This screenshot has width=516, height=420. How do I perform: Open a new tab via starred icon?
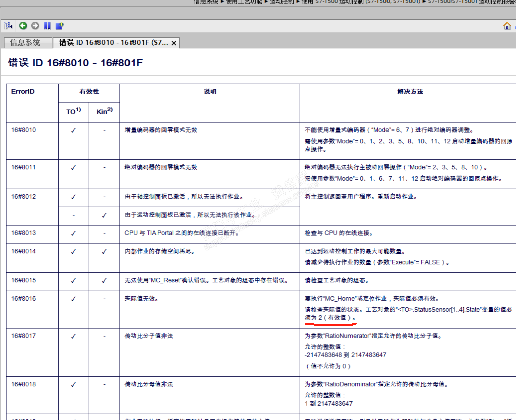[60, 26]
